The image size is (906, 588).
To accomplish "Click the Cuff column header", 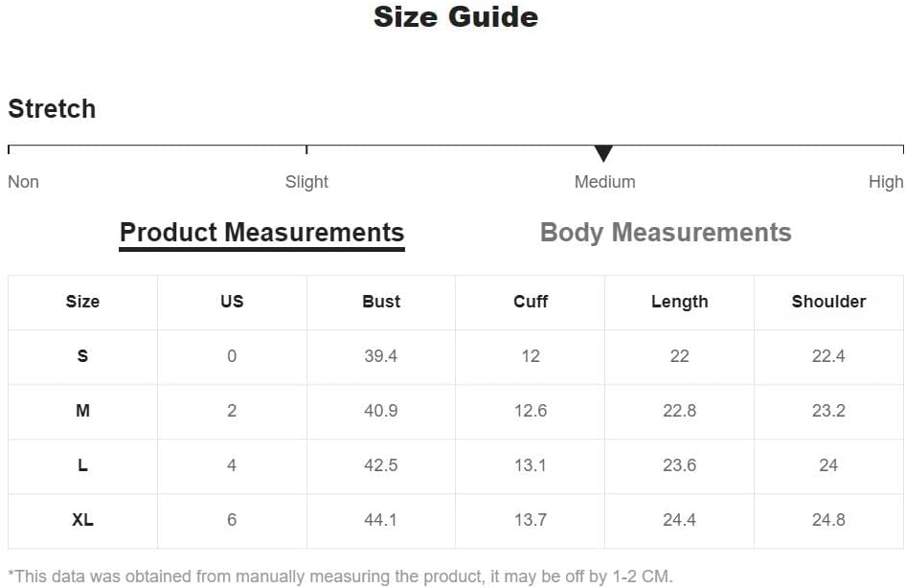I will pyautogui.click(x=531, y=302).
